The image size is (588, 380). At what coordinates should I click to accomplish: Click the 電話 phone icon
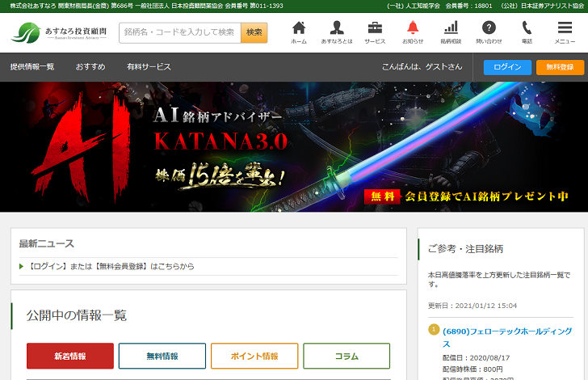point(527,32)
